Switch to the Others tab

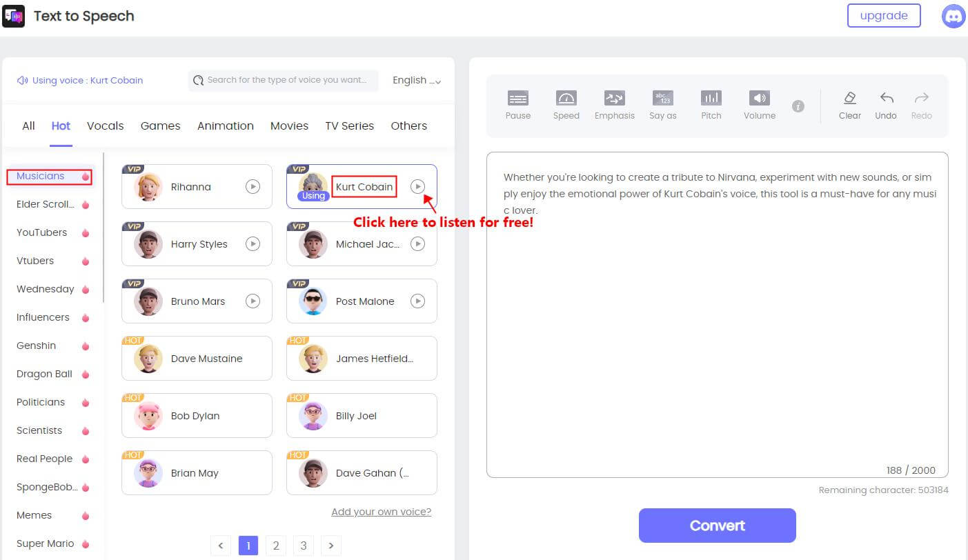coord(409,126)
